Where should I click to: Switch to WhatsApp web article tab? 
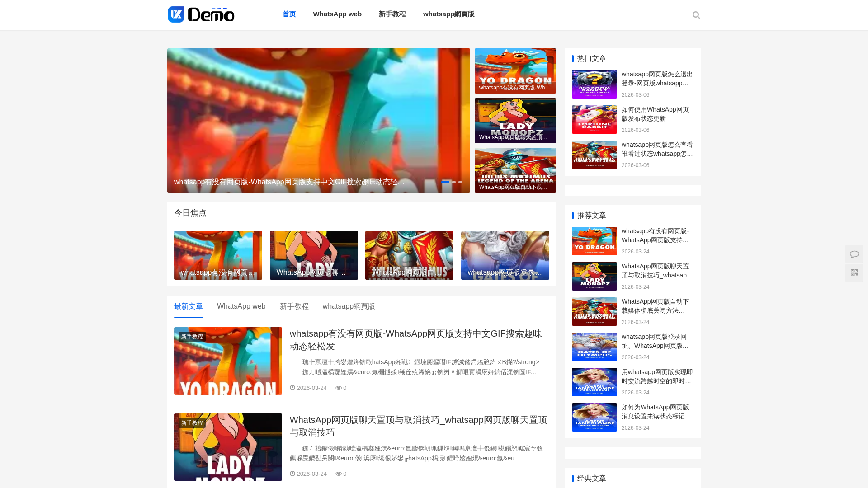pos(241,306)
